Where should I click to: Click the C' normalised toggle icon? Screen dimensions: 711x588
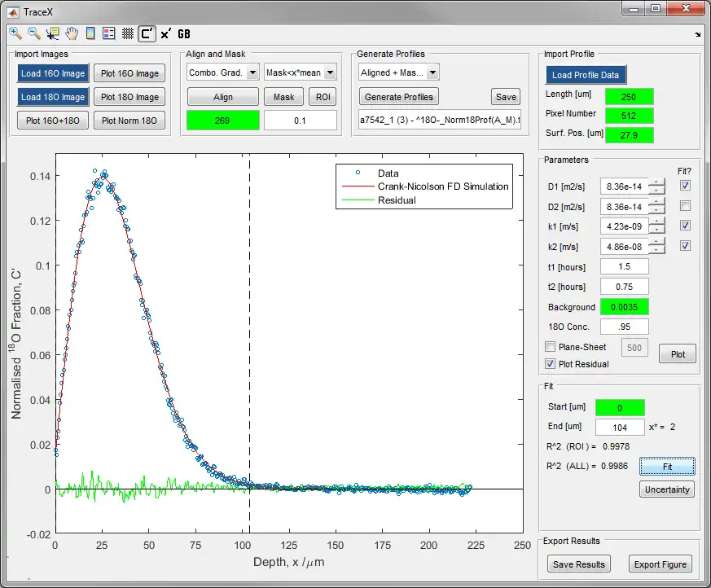pos(147,33)
